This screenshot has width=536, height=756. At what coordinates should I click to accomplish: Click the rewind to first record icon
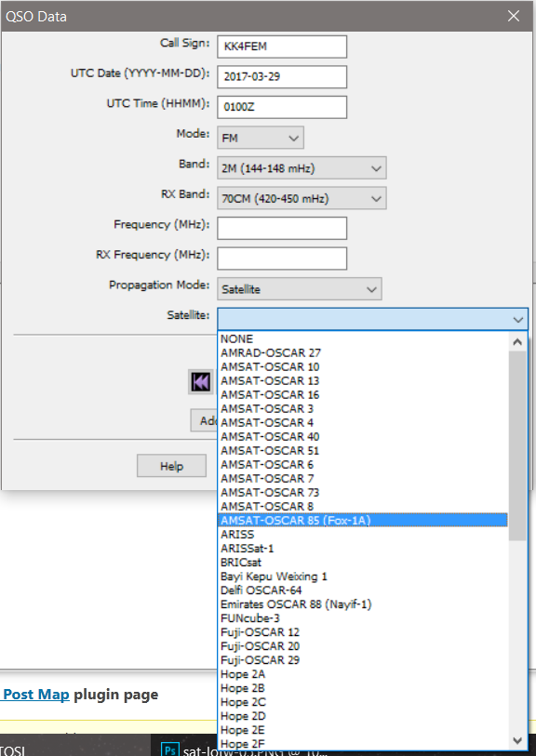pyautogui.click(x=201, y=382)
